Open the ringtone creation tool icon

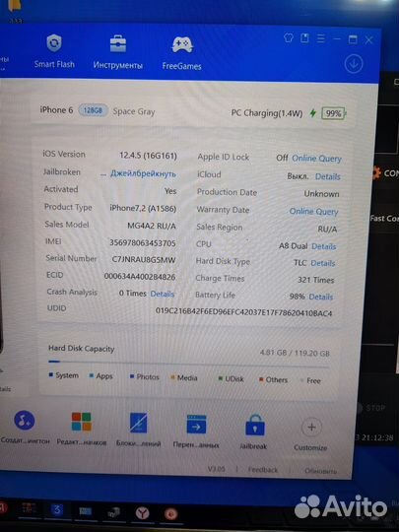(x=25, y=420)
